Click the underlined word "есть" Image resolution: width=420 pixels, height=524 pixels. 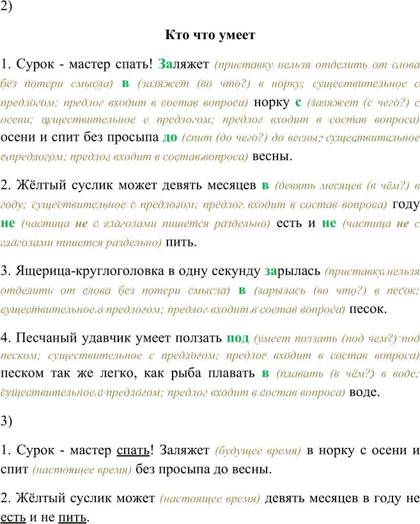[x=13, y=518]
